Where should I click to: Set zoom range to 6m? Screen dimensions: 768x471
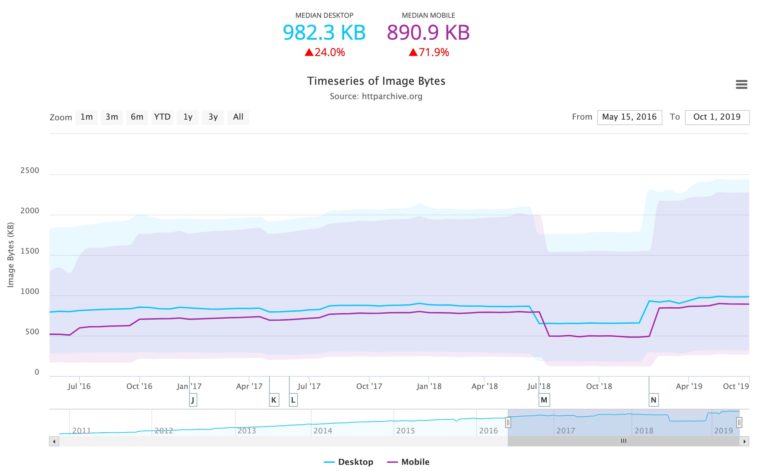tap(137, 117)
